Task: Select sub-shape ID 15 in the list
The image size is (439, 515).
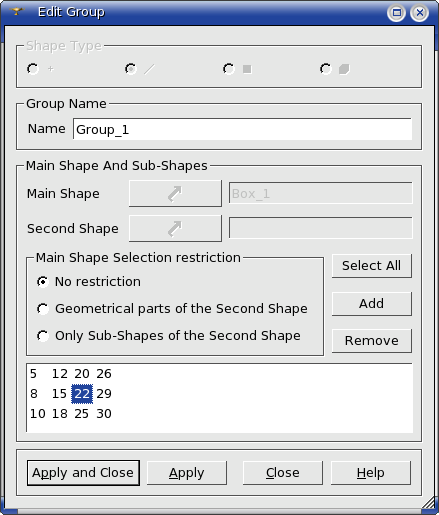Action: click(x=60, y=394)
